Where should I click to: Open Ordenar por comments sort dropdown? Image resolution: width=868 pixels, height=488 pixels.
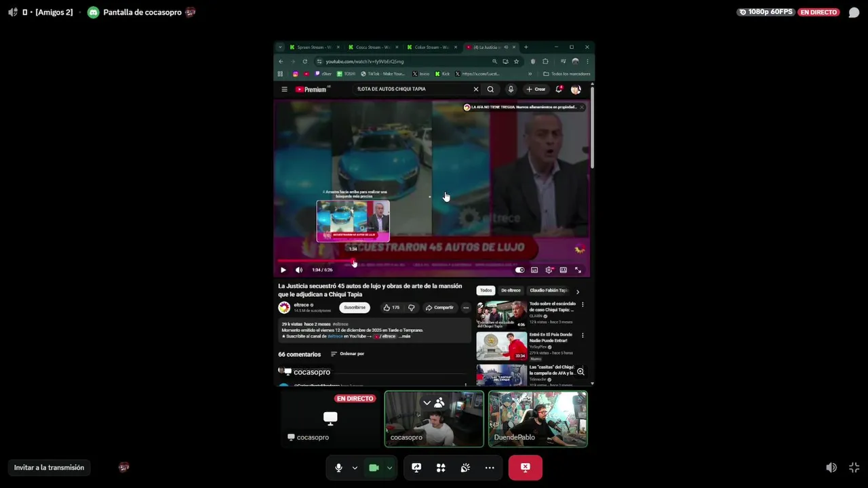point(348,354)
